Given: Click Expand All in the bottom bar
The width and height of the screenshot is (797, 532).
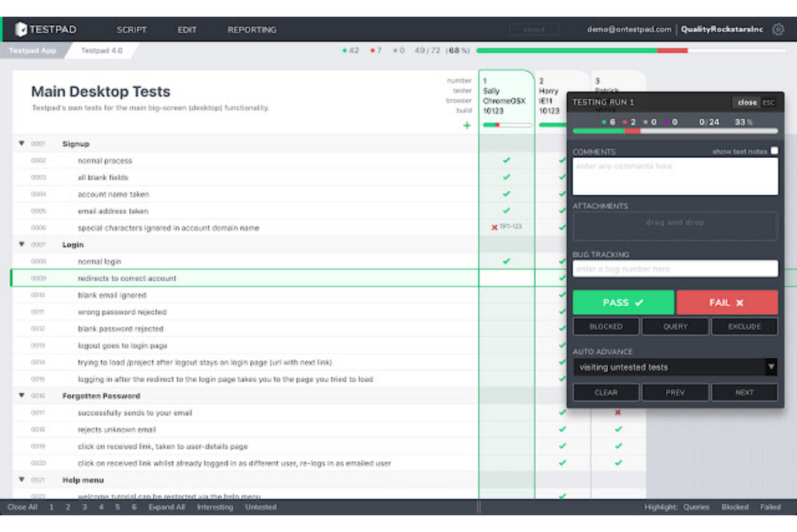Looking at the screenshot, I should tap(167, 507).
